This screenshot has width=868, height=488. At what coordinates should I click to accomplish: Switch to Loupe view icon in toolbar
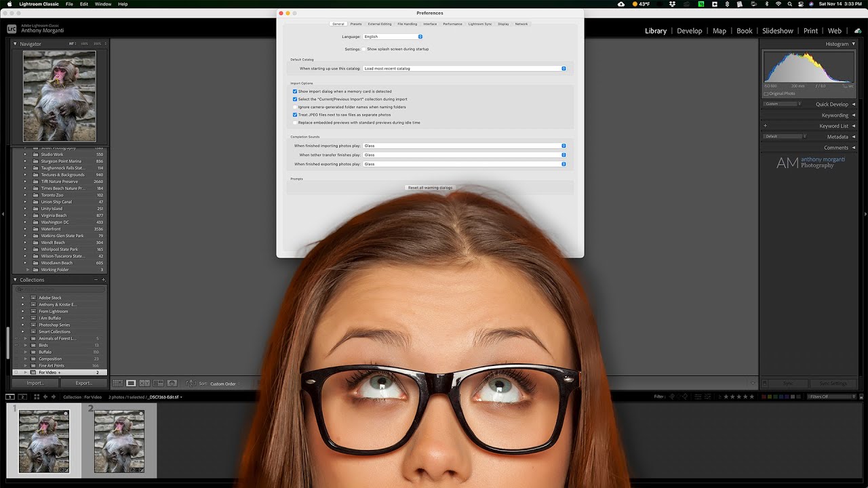click(132, 384)
